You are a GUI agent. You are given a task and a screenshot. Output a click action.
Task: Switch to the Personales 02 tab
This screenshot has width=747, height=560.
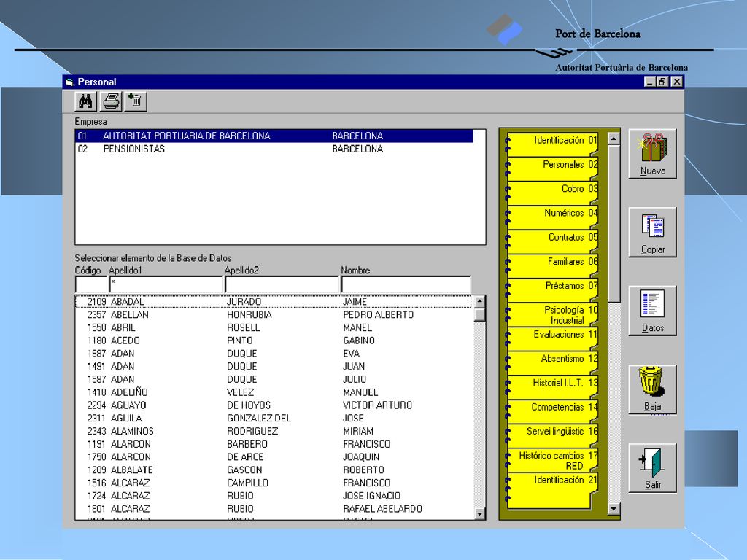coord(553,167)
